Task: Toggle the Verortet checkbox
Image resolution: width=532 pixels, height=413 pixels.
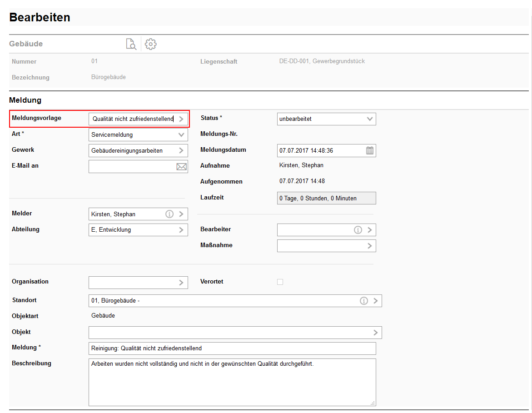Action: click(x=280, y=282)
